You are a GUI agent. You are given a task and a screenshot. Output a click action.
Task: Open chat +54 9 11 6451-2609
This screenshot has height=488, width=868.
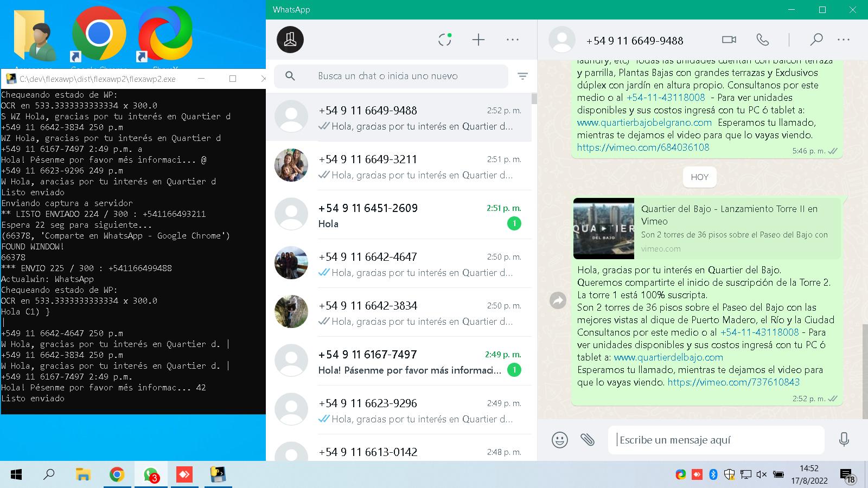[399, 215]
